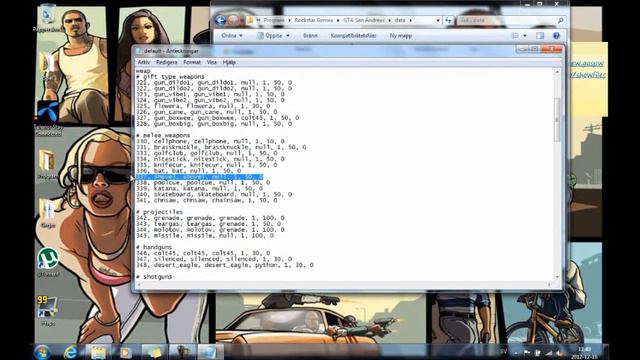Open the Arkiv menu in Notepad
Screen dimensions: 640x360
[x=144, y=62]
